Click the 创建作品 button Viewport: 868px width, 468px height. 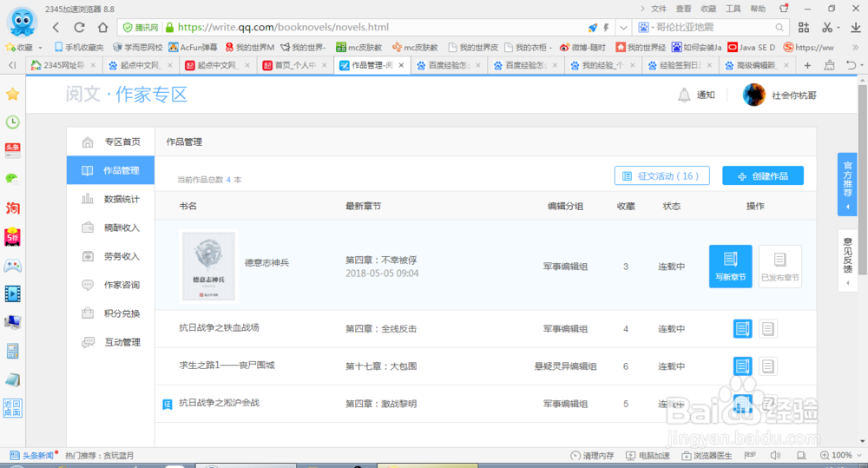(763, 175)
